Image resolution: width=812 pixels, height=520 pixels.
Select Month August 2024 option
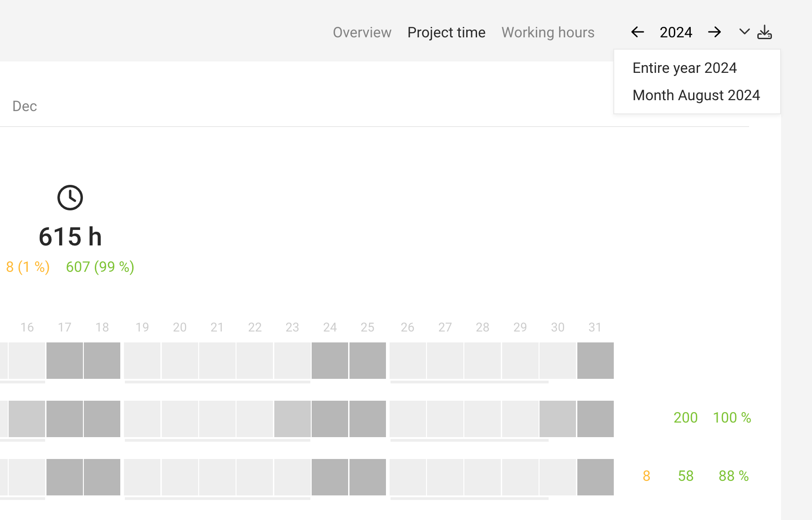click(x=696, y=95)
